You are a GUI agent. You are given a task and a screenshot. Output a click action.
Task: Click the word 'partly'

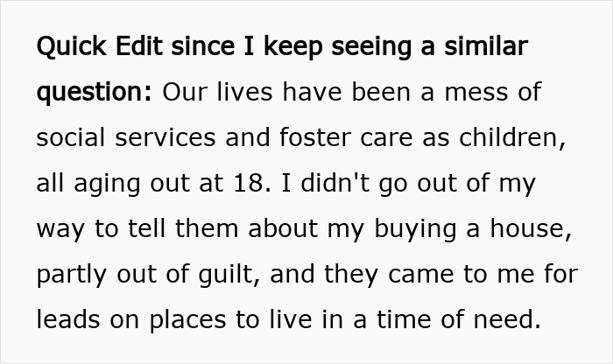click(71, 275)
